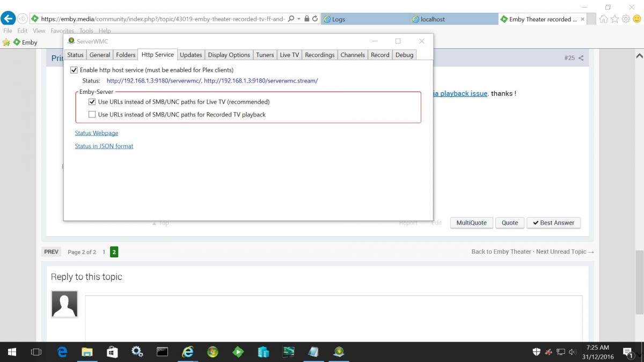Click the user avatar thumbnail
This screenshot has height=362, width=644.
click(x=64, y=304)
